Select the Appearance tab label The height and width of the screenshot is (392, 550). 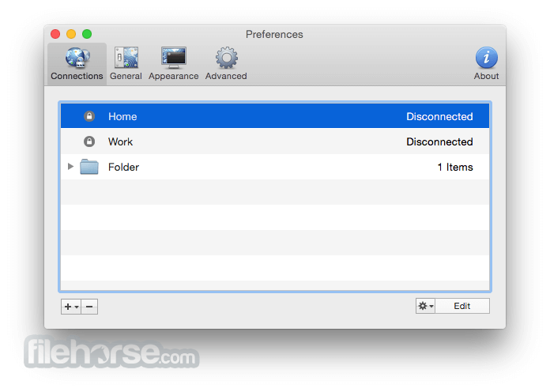tap(174, 76)
